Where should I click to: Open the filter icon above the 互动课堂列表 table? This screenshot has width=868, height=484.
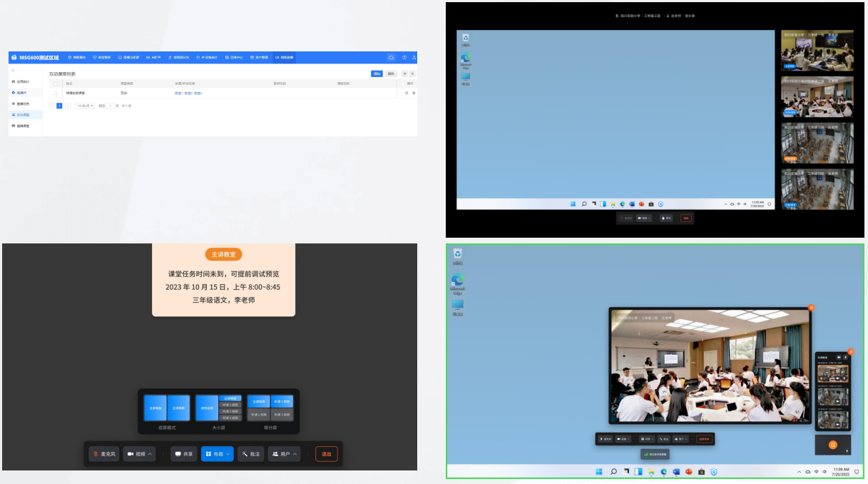pos(404,74)
